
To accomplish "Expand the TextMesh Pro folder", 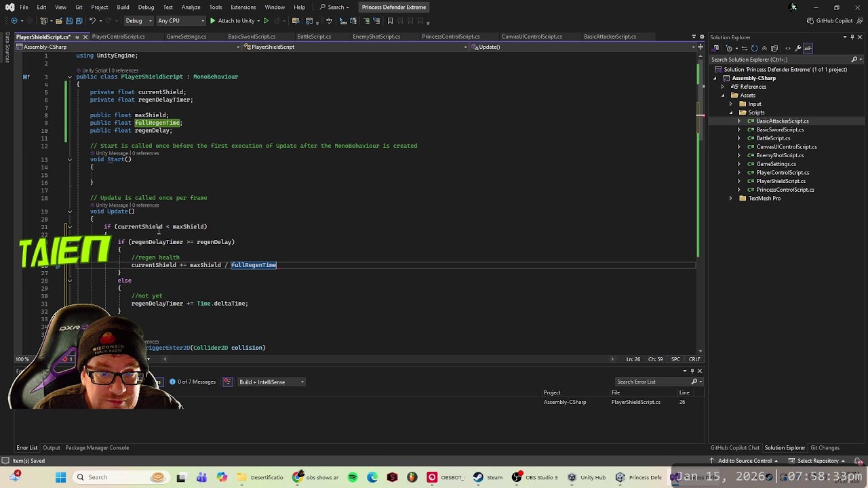I will coord(731,199).
